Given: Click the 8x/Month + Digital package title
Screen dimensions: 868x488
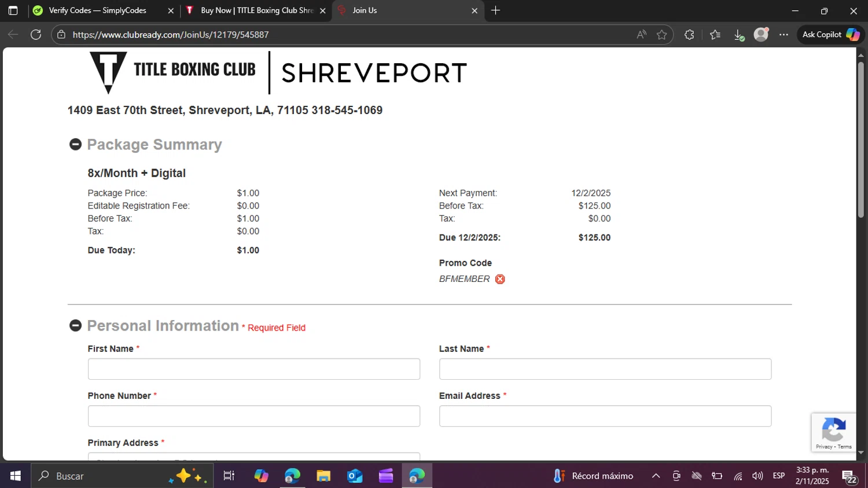Looking at the screenshot, I should [137, 173].
